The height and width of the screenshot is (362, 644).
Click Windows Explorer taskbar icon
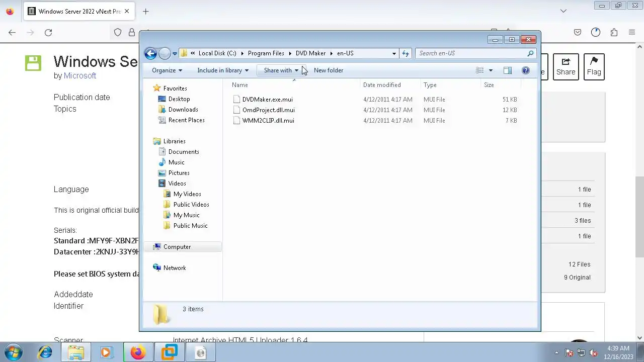(76, 352)
